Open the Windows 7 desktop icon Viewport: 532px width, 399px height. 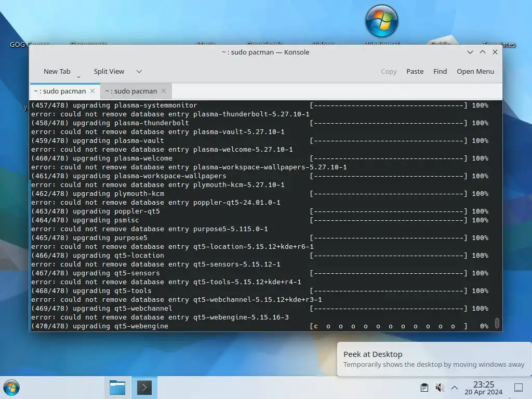[x=382, y=21]
